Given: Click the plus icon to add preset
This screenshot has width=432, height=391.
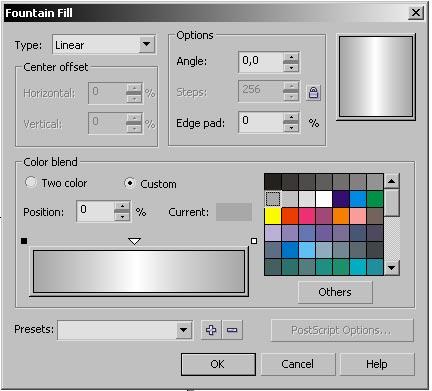Looking at the screenshot, I should point(211,330).
